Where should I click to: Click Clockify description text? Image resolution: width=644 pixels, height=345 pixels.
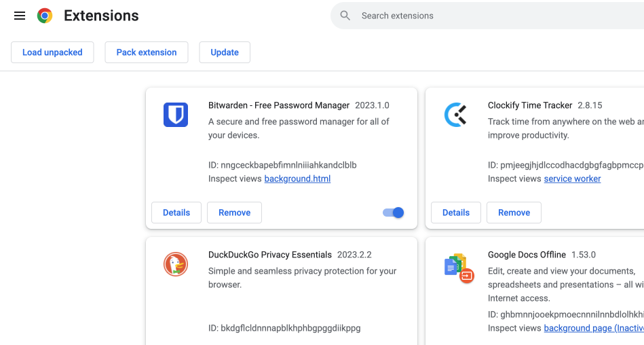tap(566, 128)
